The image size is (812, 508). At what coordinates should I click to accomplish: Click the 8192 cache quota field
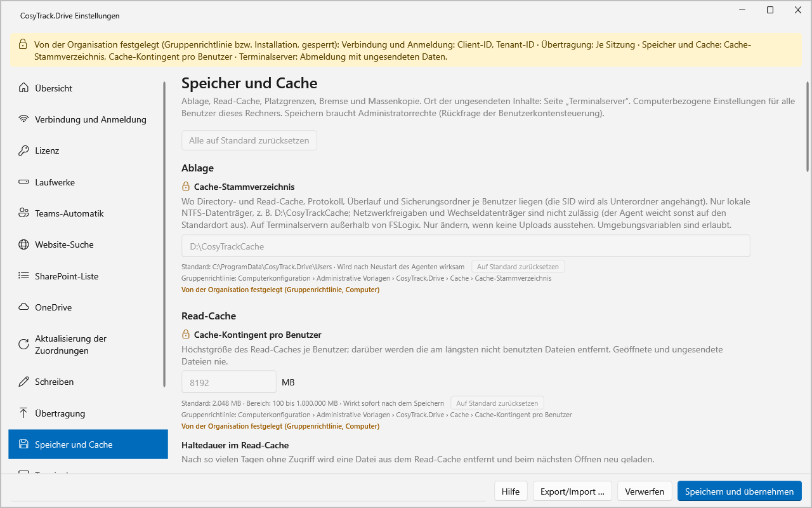[x=229, y=382]
